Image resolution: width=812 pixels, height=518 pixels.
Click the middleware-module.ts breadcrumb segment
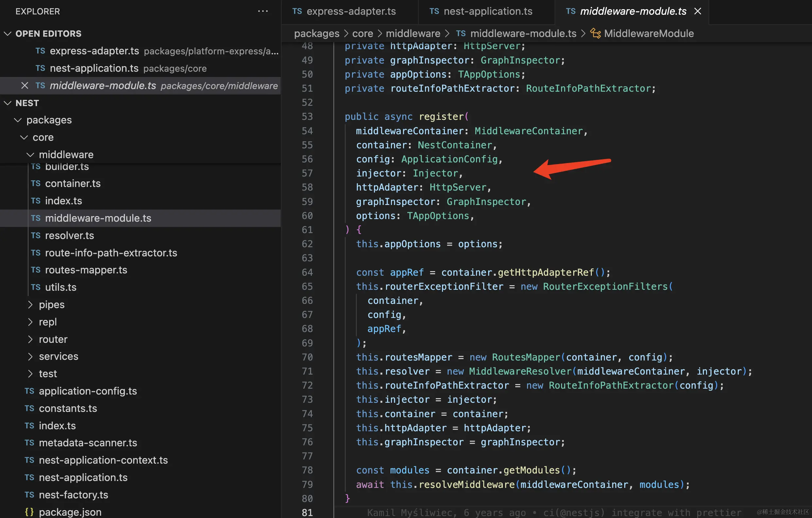coord(523,33)
